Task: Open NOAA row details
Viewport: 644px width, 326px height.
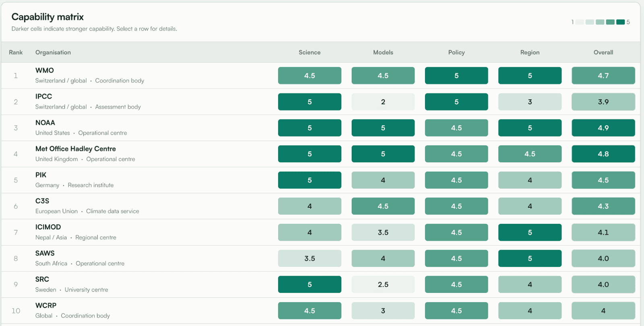Action: (x=320, y=128)
